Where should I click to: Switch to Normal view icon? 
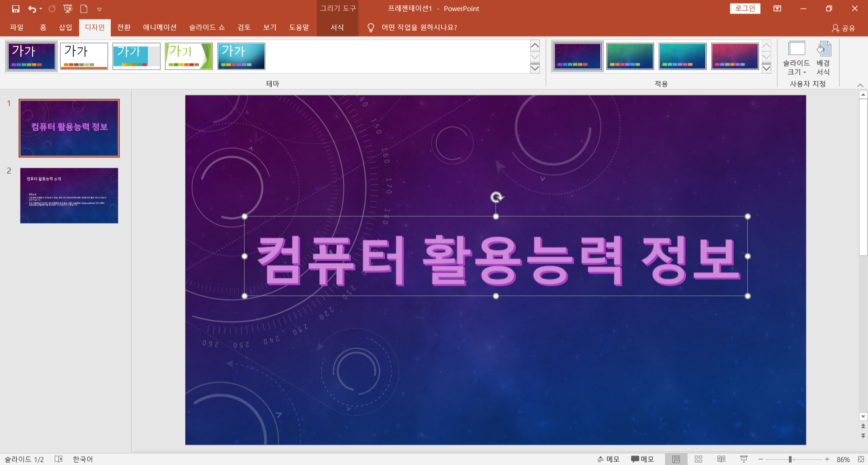(x=676, y=459)
